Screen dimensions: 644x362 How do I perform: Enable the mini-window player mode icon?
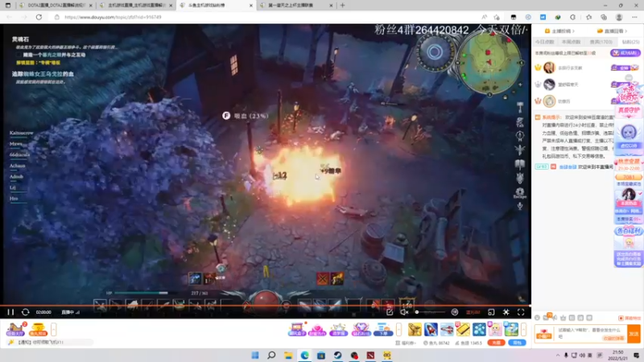[x=491, y=312]
